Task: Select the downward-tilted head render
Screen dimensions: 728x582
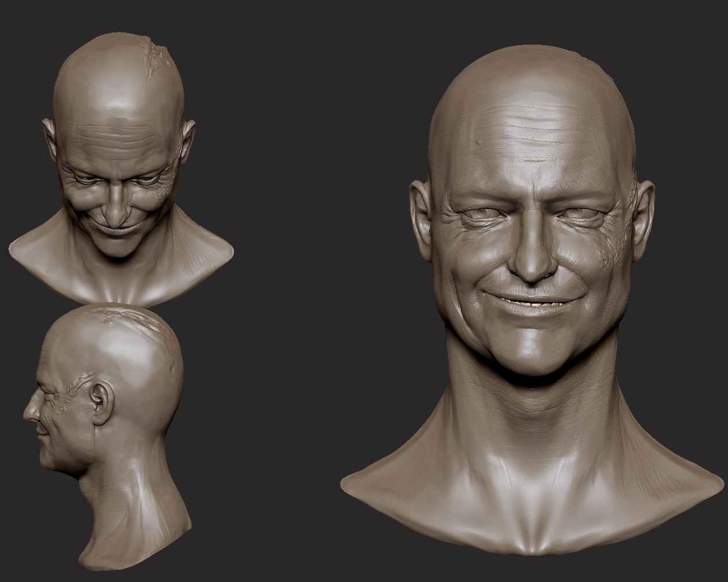Action: (120, 168)
